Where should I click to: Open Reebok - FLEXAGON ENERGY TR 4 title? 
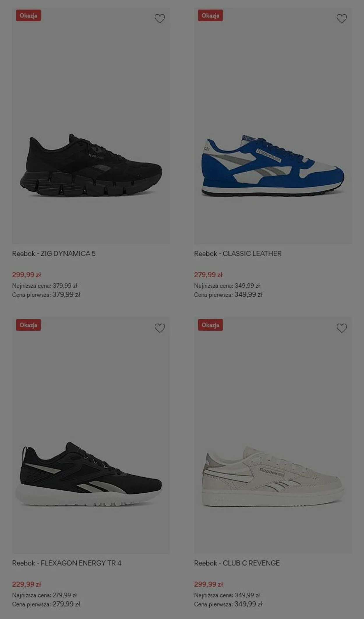click(x=67, y=563)
